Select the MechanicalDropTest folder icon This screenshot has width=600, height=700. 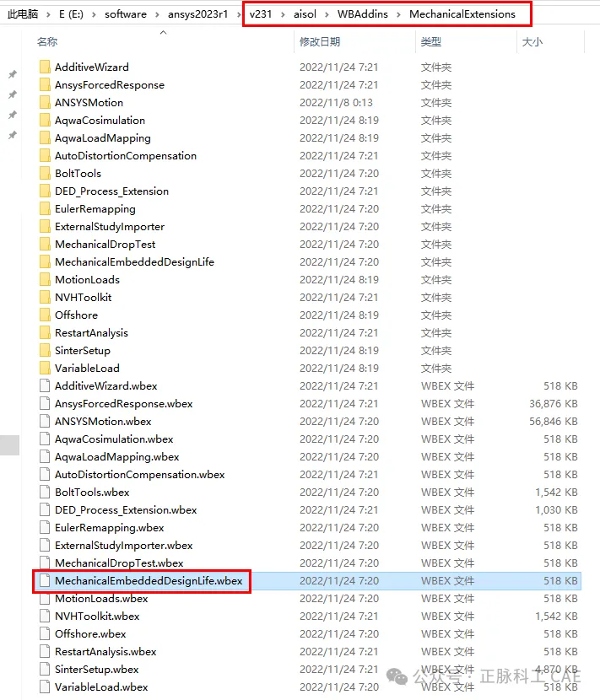tap(45, 245)
